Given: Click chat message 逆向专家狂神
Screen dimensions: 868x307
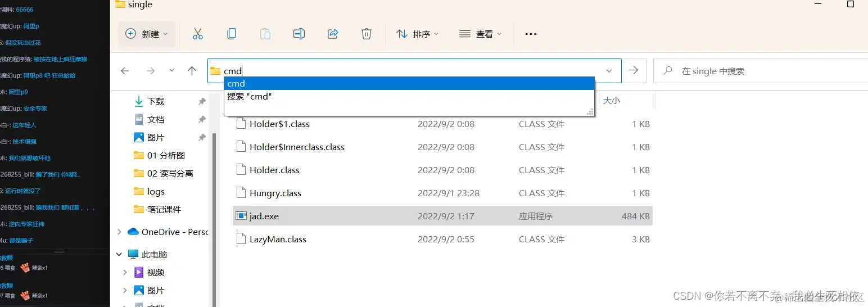Looking at the screenshot, I should [x=26, y=224].
